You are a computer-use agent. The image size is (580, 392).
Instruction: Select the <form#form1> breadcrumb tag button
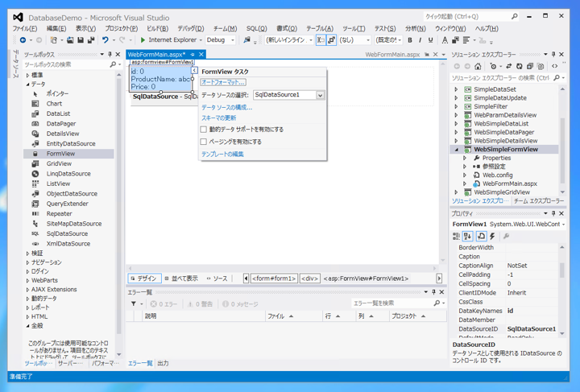[274, 279]
